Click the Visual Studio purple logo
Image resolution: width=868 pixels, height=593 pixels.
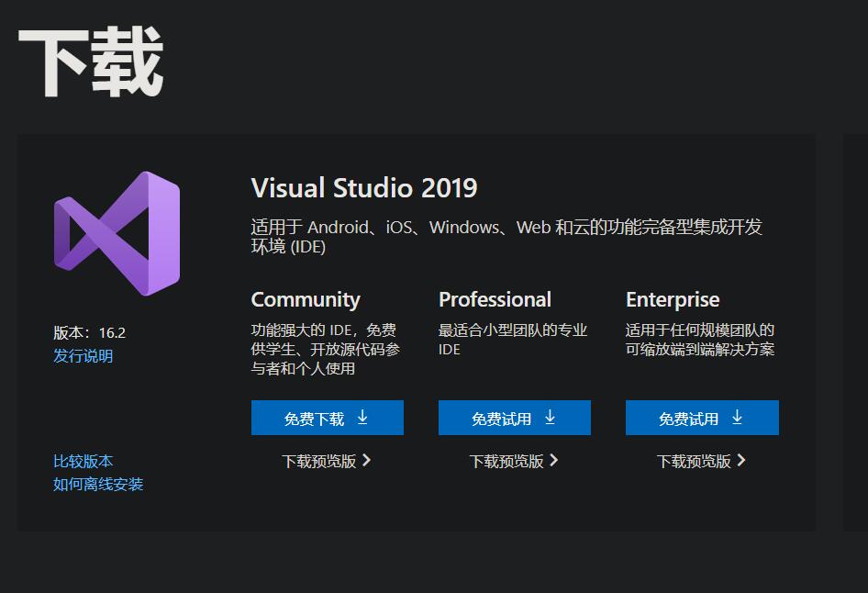pos(117,233)
